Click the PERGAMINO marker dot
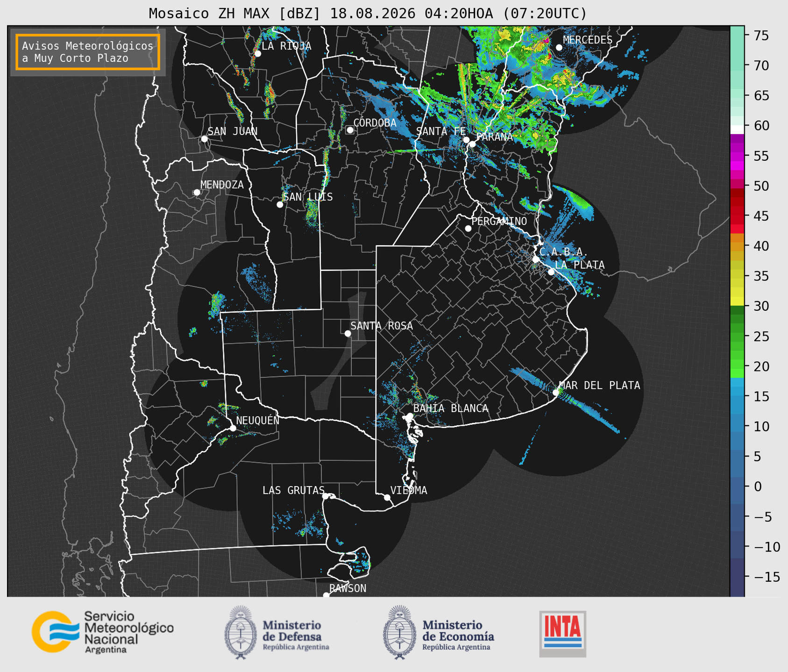This screenshot has width=788, height=672. click(468, 229)
